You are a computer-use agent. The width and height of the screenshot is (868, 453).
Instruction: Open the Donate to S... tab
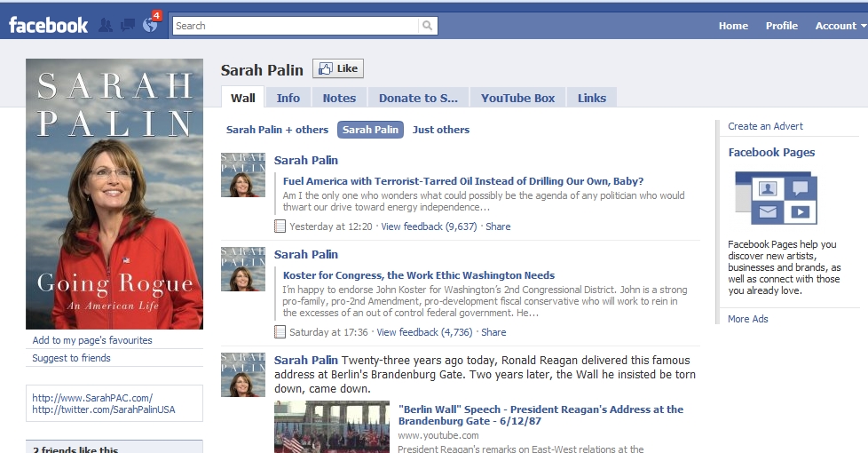point(418,98)
